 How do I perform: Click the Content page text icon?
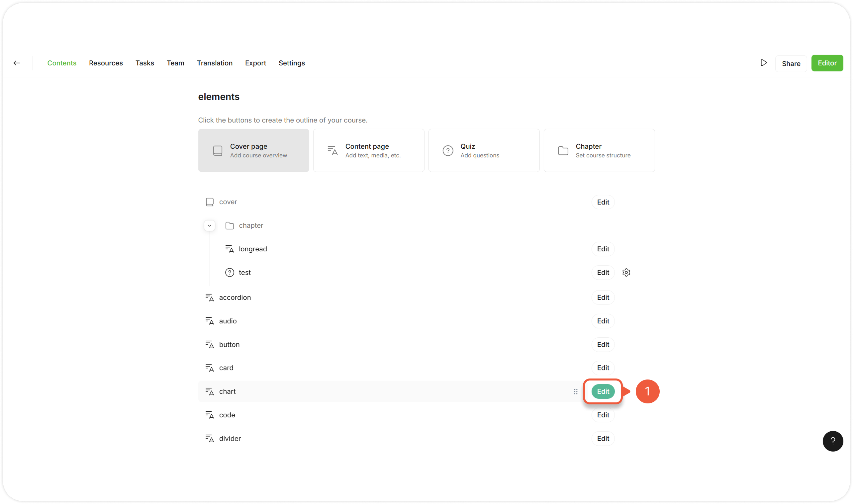coord(332,150)
